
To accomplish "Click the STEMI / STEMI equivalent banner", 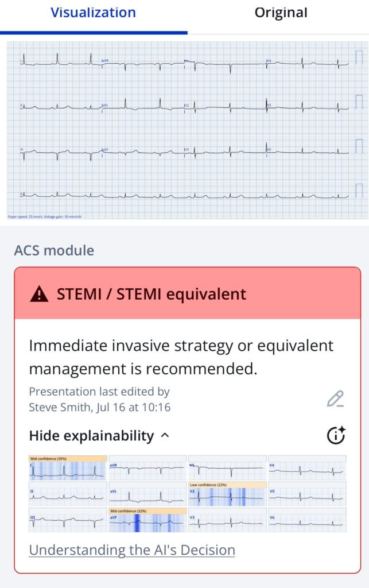I will pos(187,295).
